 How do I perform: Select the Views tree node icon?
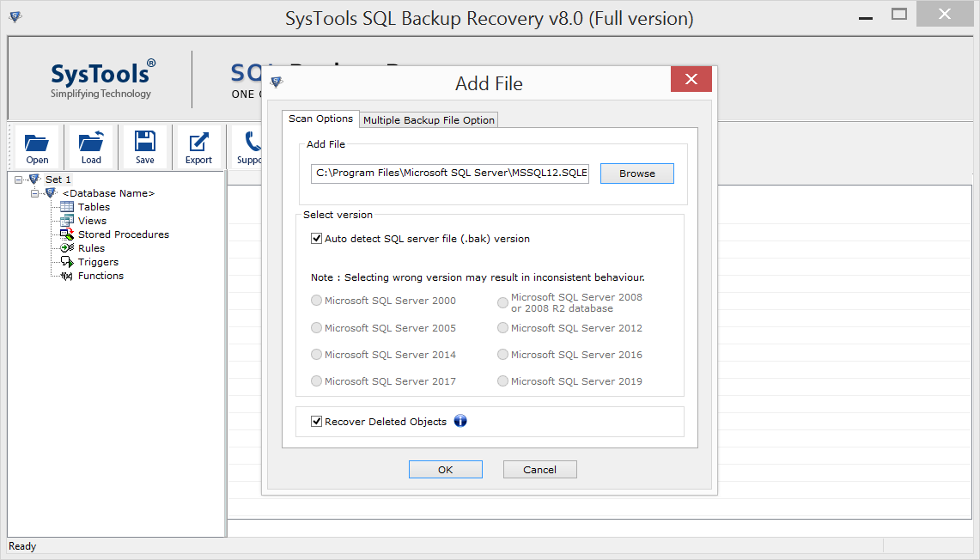coord(67,221)
